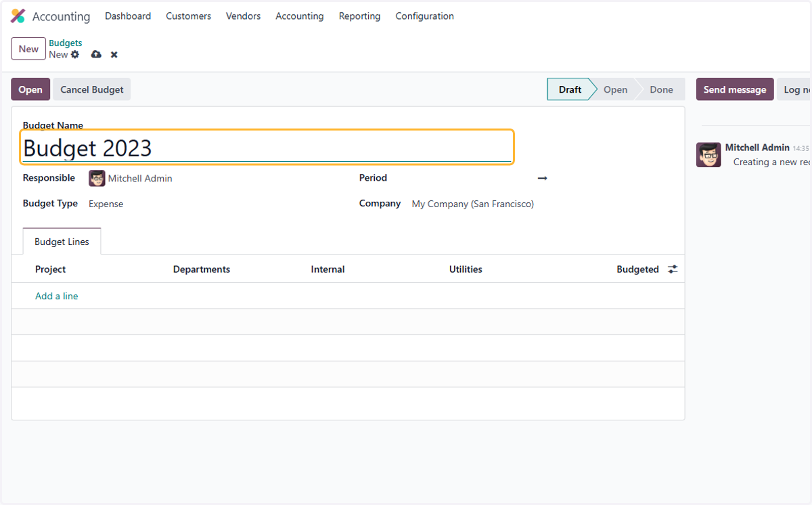Click the Period arrow icon
812x505 pixels.
[542, 178]
